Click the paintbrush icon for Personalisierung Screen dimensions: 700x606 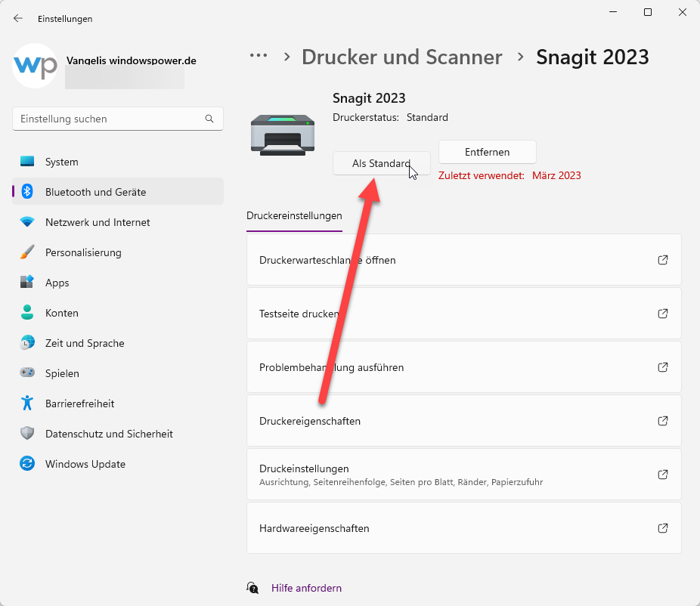[27, 252]
